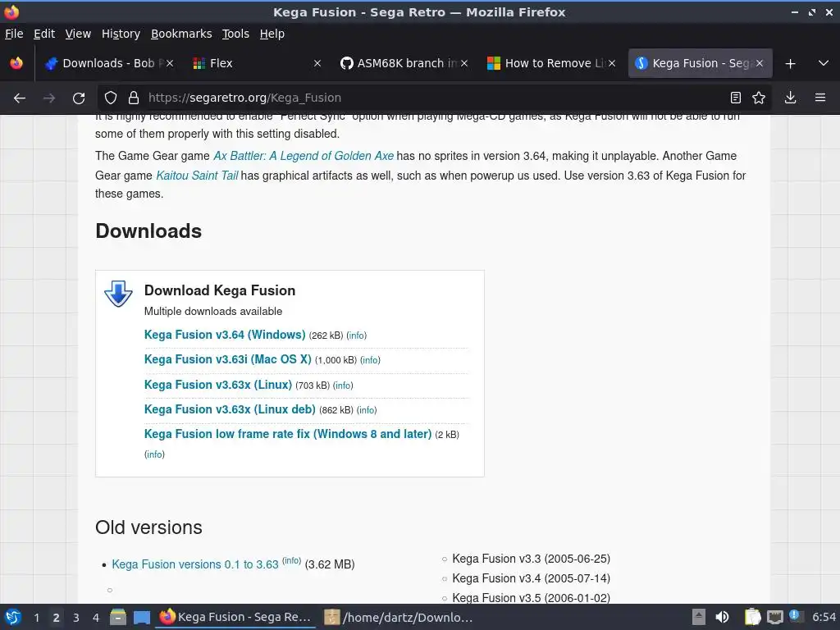Open the tracking protection shield
Viewport: 840px width, 630px height.
click(x=111, y=98)
